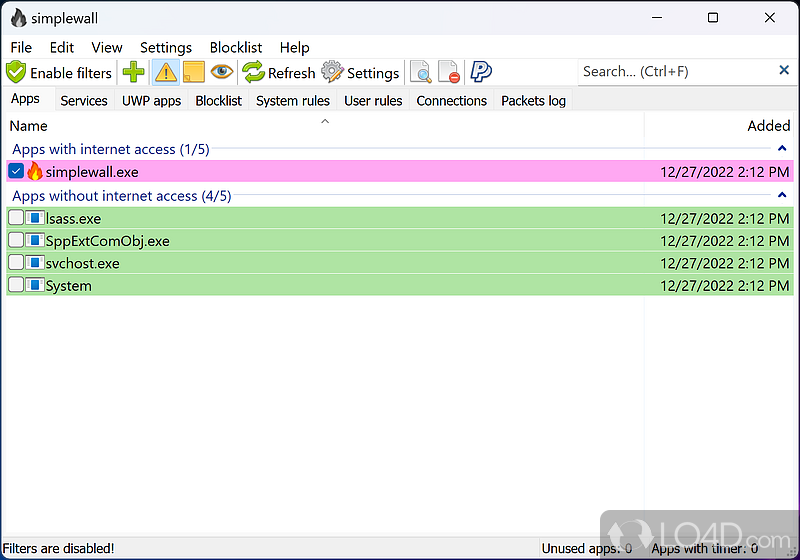Collapse the Apps with internet access group
800x560 pixels.
[782, 148]
